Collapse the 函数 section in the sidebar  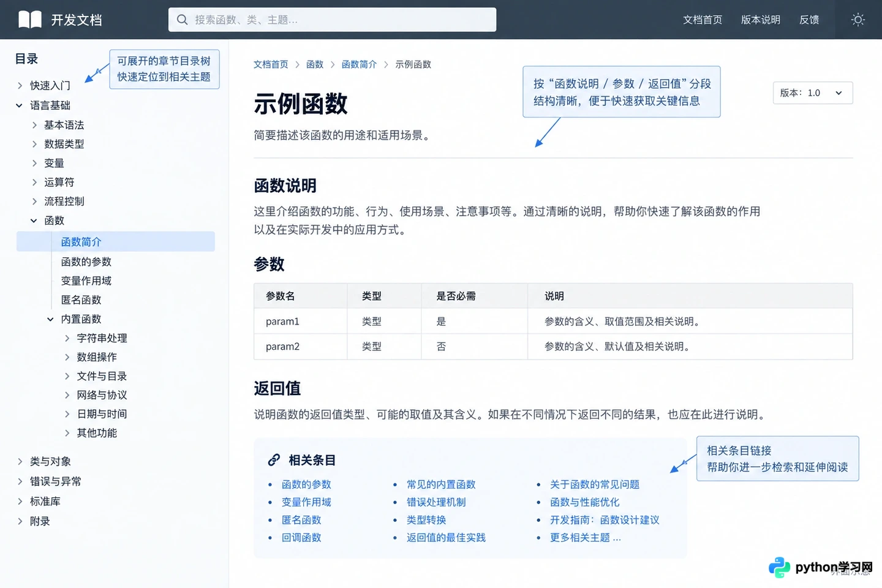[x=34, y=221]
